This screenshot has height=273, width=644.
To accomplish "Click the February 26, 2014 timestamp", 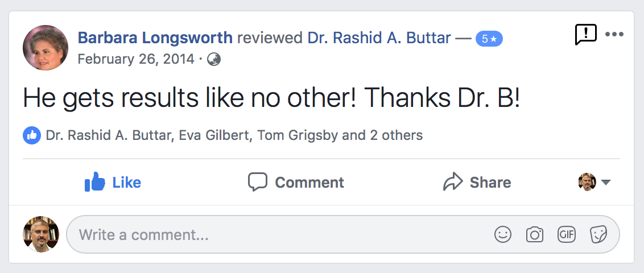I will click(x=136, y=60).
